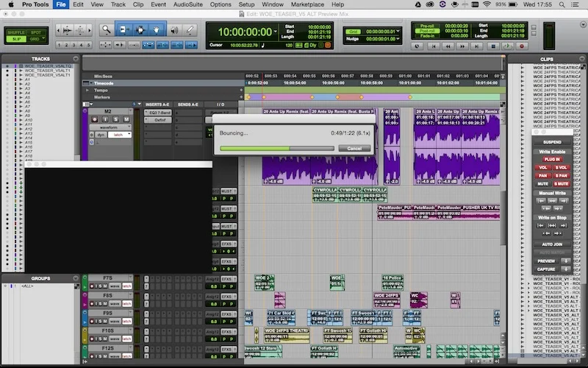Click the stop button in transport

[x=493, y=46]
